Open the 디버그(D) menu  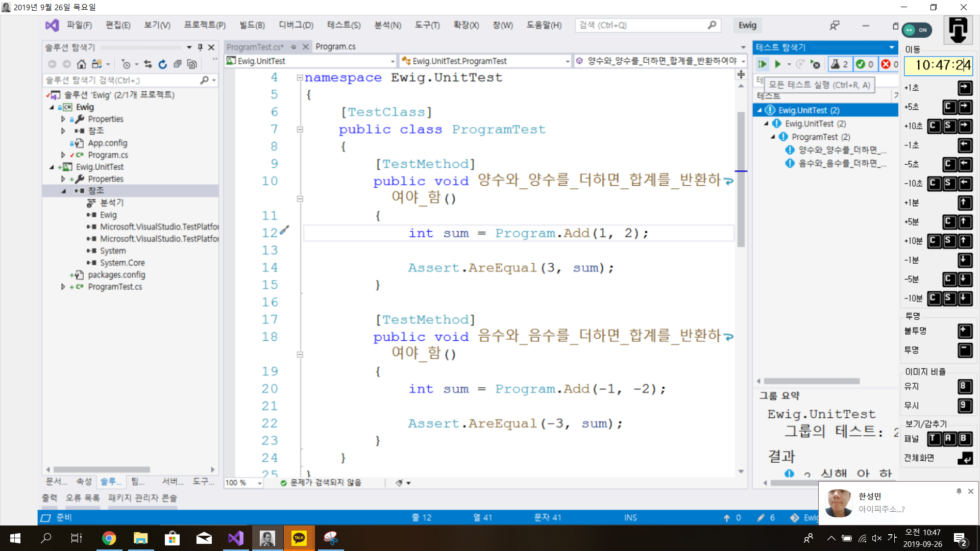[x=296, y=25]
